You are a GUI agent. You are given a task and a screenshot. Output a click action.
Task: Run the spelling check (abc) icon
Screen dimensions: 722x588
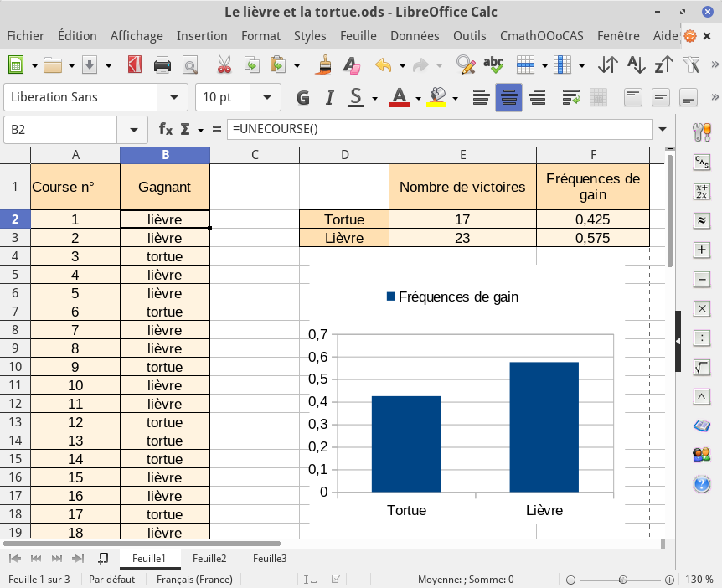(493, 65)
